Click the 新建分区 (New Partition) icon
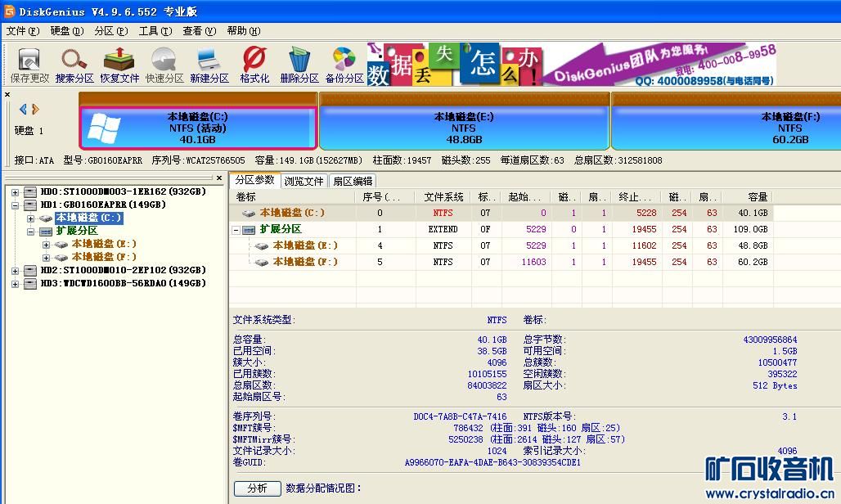The height and width of the screenshot is (504, 841). (209, 65)
